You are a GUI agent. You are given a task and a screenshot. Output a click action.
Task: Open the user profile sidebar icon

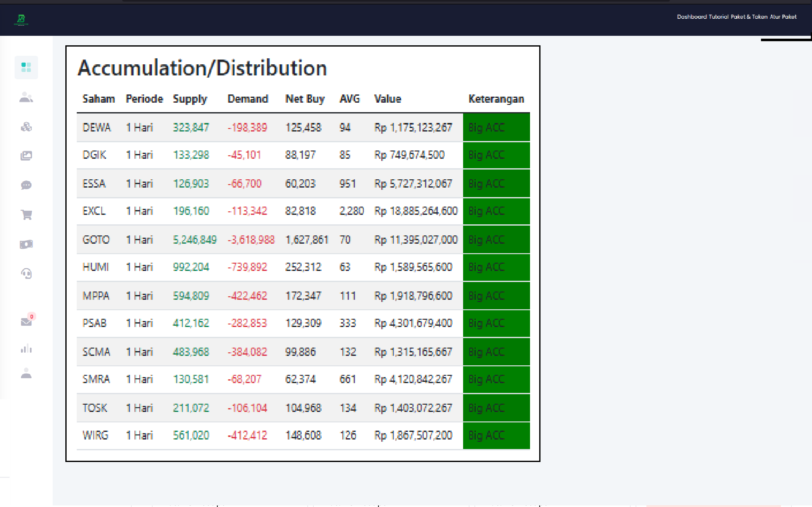pos(26,373)
